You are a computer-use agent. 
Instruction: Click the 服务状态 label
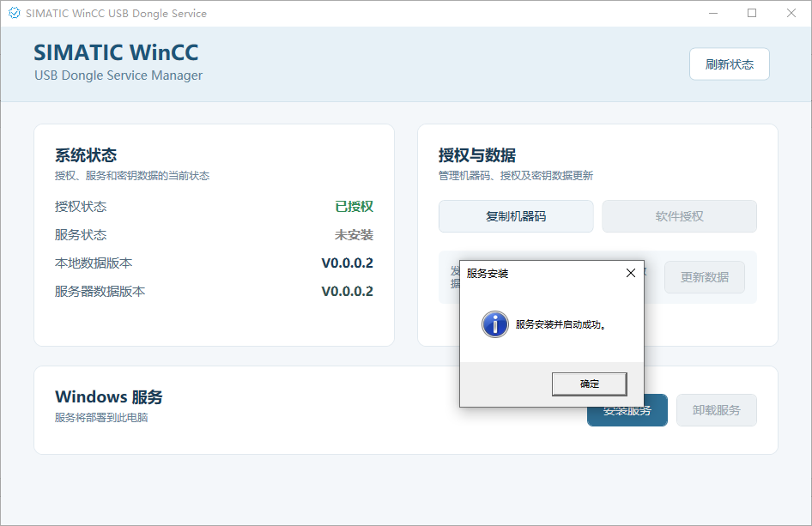pyautogui.click(x=81, y=235)
